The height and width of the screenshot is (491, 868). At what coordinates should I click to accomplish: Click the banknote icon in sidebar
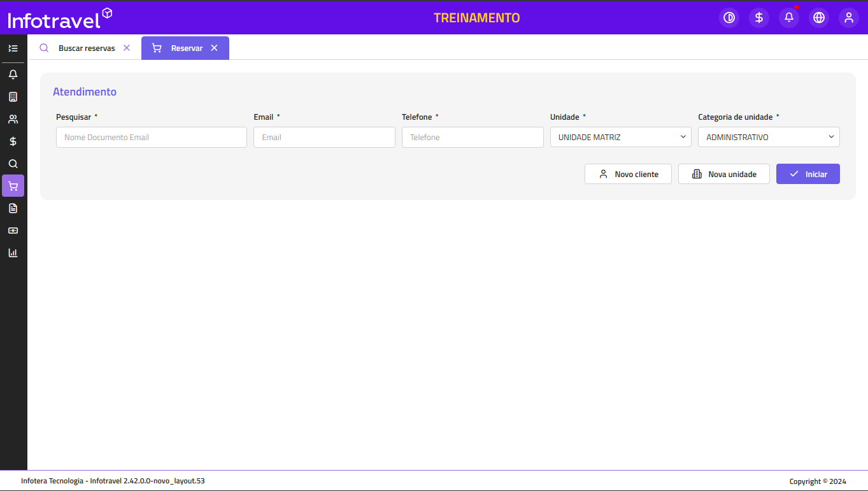point(13,231)
